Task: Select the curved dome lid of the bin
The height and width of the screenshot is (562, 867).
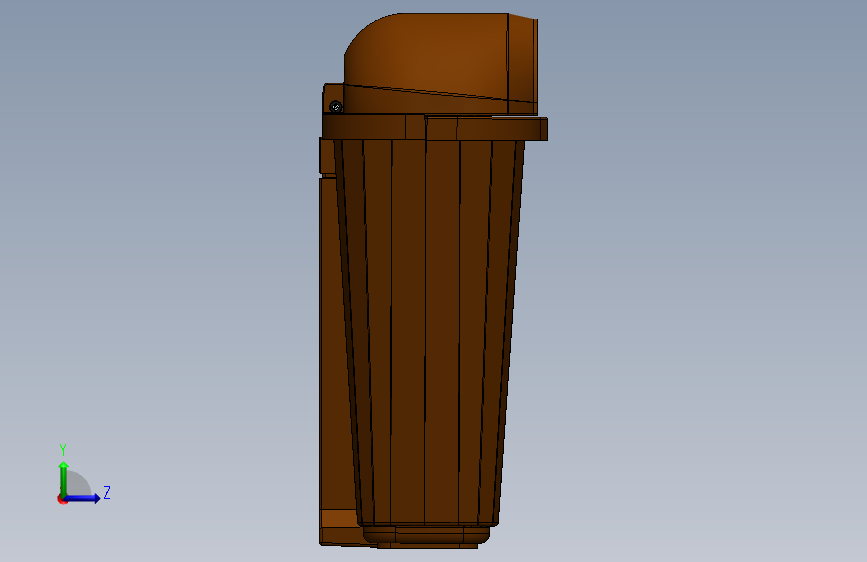Action: pos(440,64)
